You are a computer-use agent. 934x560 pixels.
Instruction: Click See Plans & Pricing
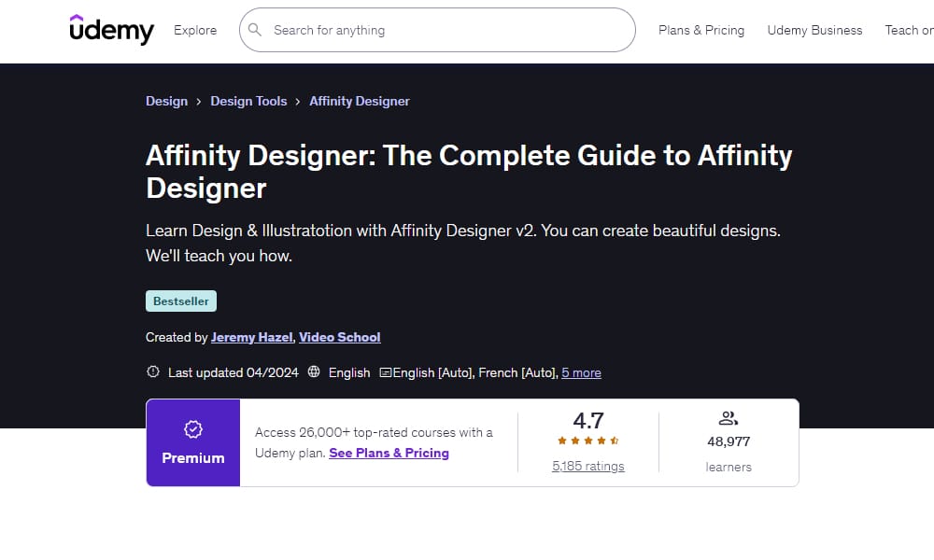pyautogui.click(x=389, y=453)
